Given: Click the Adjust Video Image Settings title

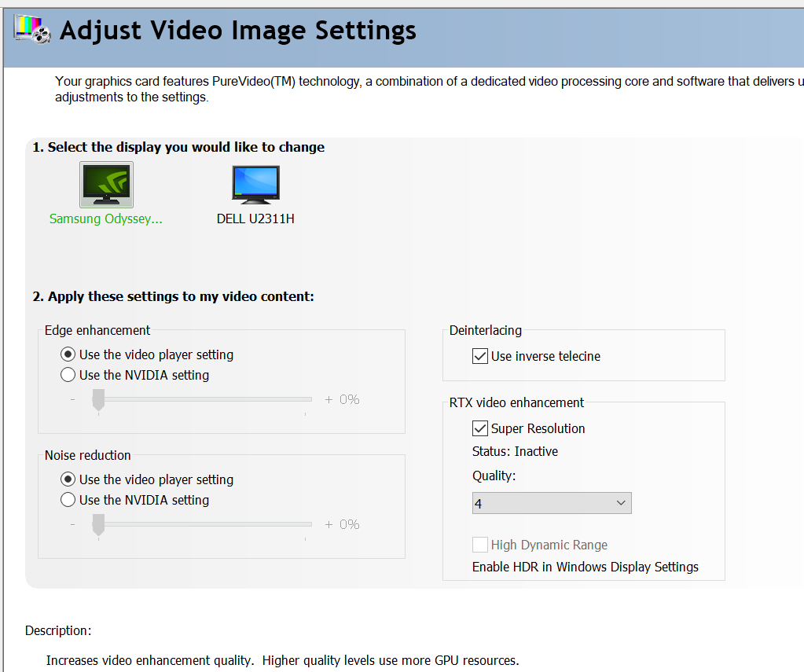Looking at the screenshot, I should click(238, 31).
